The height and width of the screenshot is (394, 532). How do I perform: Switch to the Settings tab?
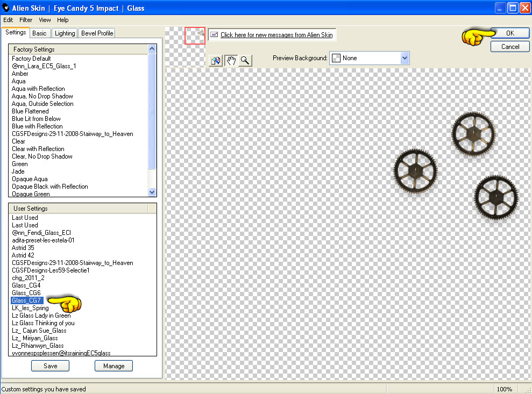(x=16, y=33)
